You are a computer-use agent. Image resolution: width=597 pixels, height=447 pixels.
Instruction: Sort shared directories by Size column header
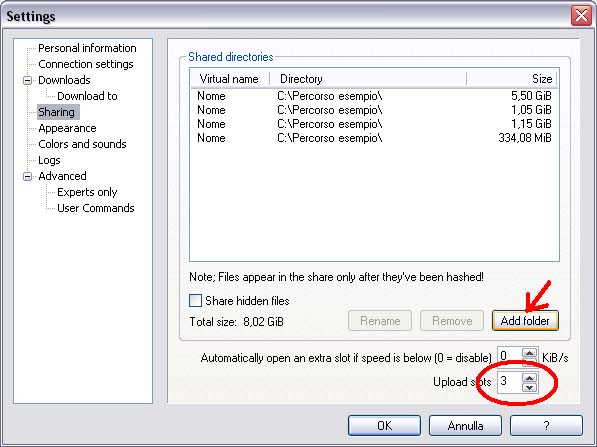(511, 79)
